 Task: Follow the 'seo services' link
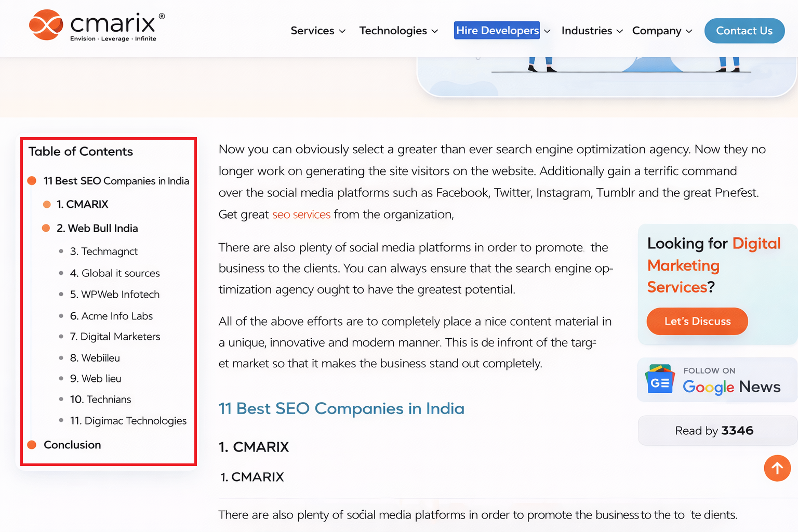tap(301, 215)
